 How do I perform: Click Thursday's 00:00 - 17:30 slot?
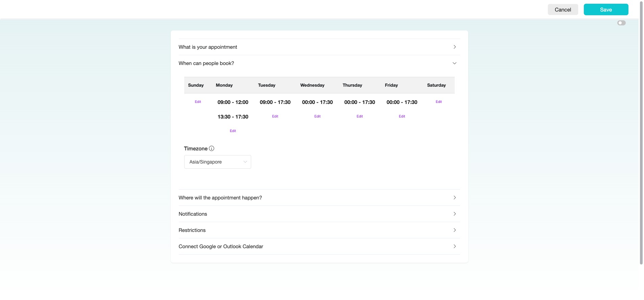point(360,102)
